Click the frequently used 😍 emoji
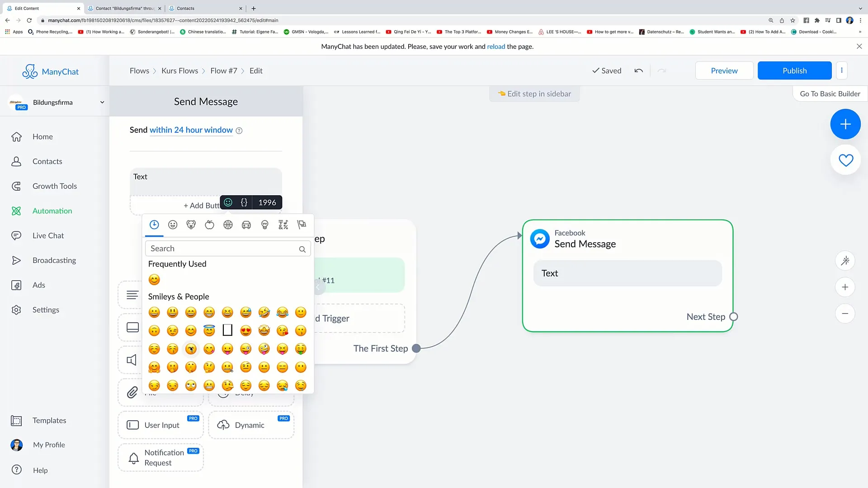The image size is (868, 488). (155, 279)
